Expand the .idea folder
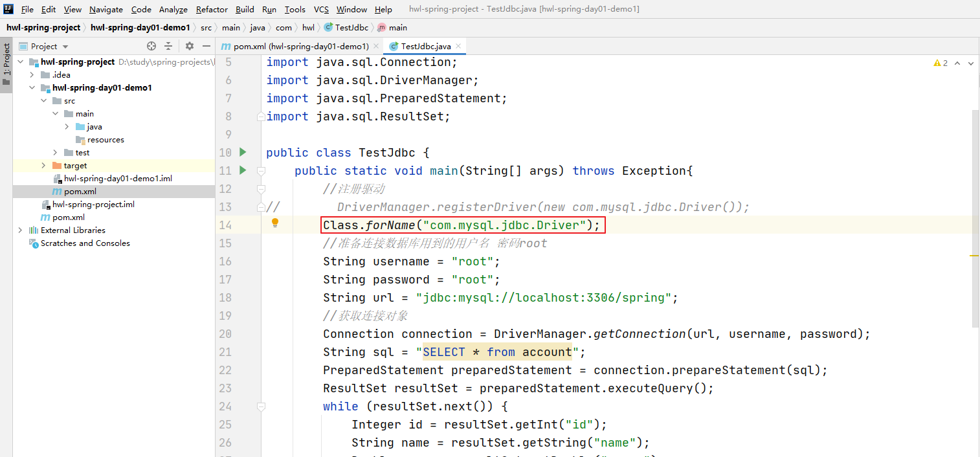The image size is (980, 457). coord(32,75)
